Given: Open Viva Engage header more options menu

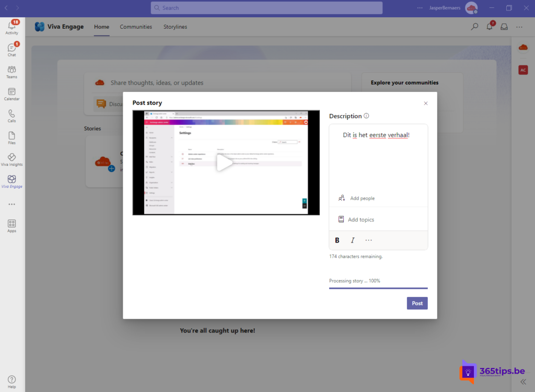Looking at the screenshot, I should tap(519, 27).
